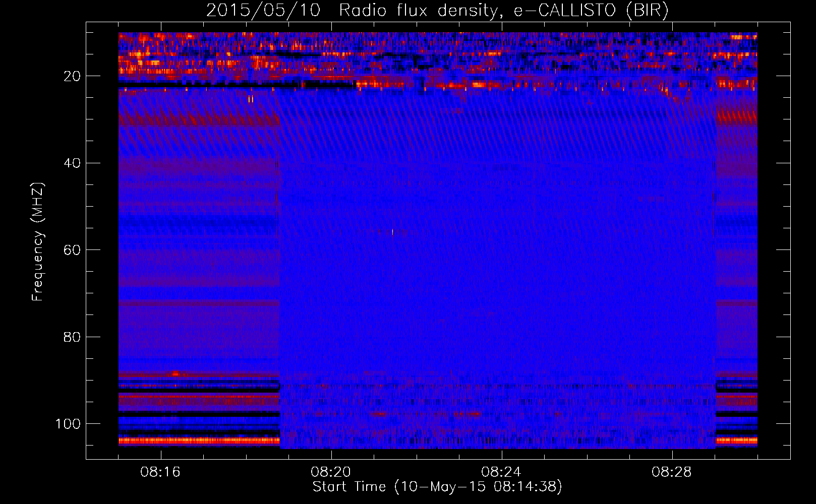
Task: Click the 'Start Time (10-May-15 08:14:38)' label
Action: 437,487
